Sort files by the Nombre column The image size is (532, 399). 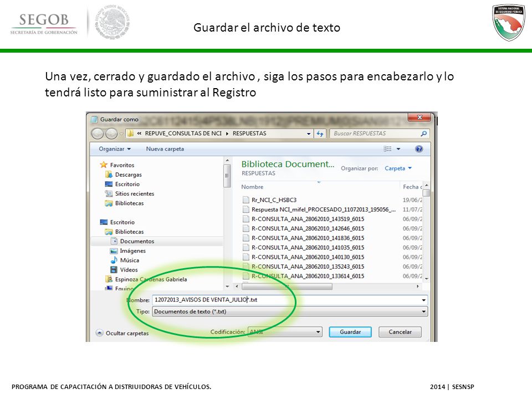click(x=252, y=187)
